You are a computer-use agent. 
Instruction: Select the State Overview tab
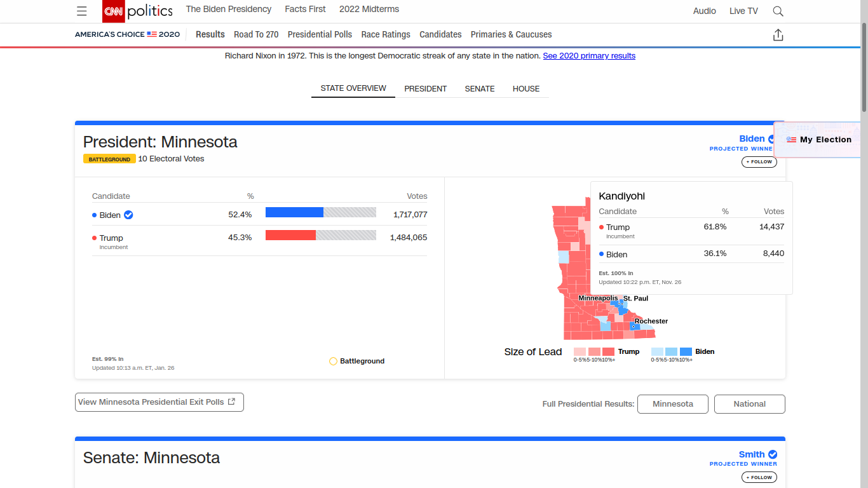click(x=353, y=88)
